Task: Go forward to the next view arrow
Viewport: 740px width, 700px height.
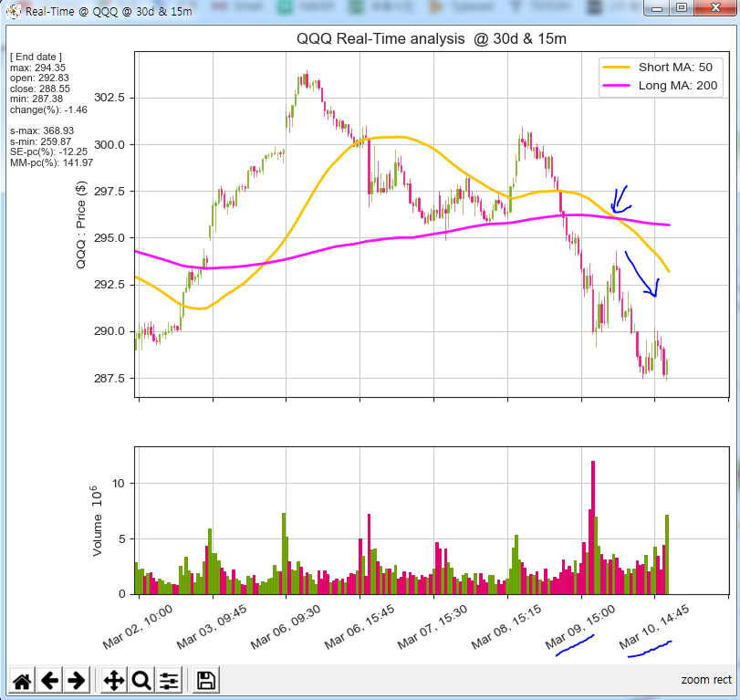Action: [77, 680]
